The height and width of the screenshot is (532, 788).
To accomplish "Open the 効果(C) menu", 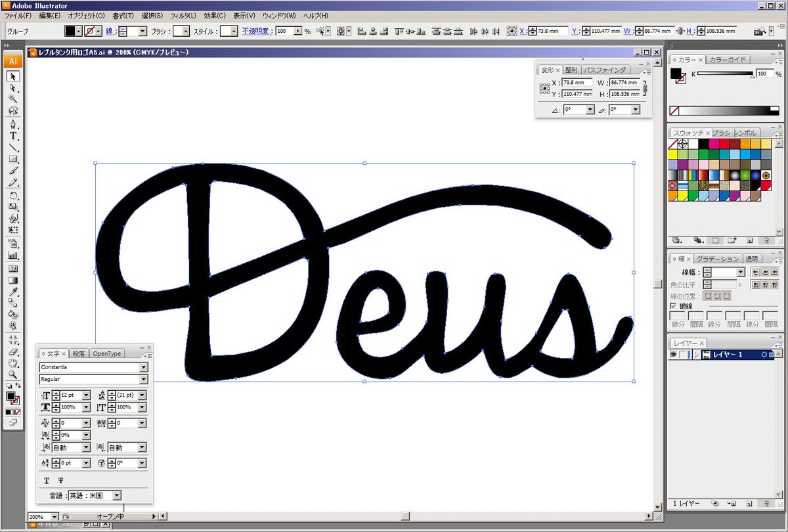I will [x=214, y=15].
